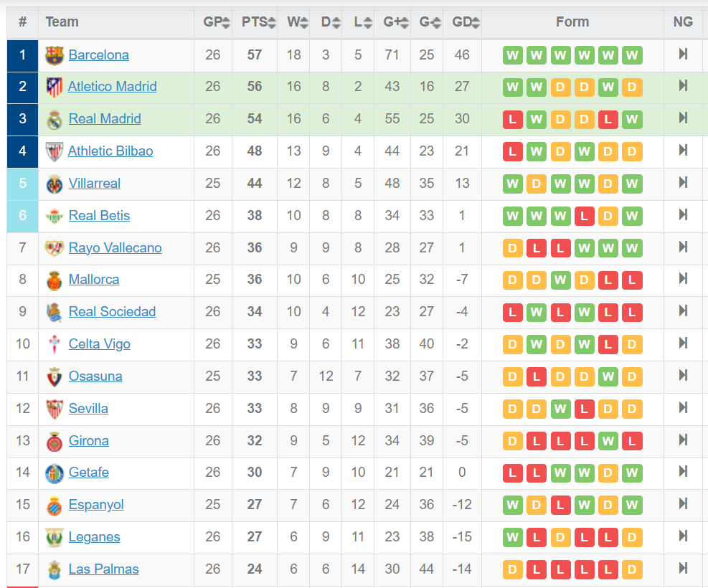Open next game icon for Las Palmas
708x588 pixels.
[x=683, y=569]
